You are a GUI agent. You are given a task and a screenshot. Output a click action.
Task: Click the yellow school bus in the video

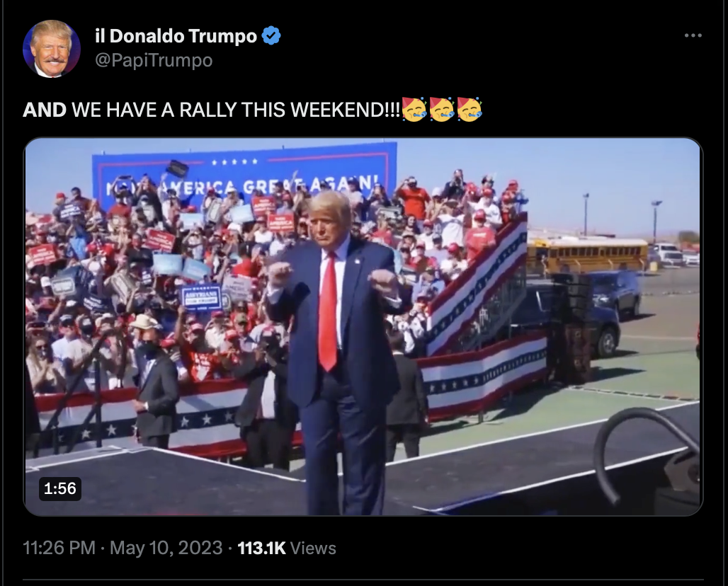(x=587, y=255)
